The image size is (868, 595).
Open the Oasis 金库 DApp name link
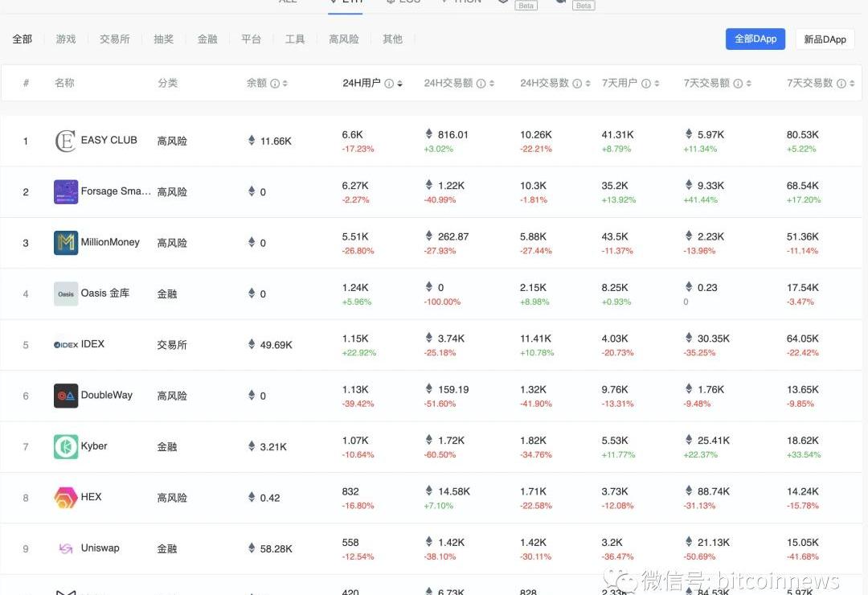[105, 293]
